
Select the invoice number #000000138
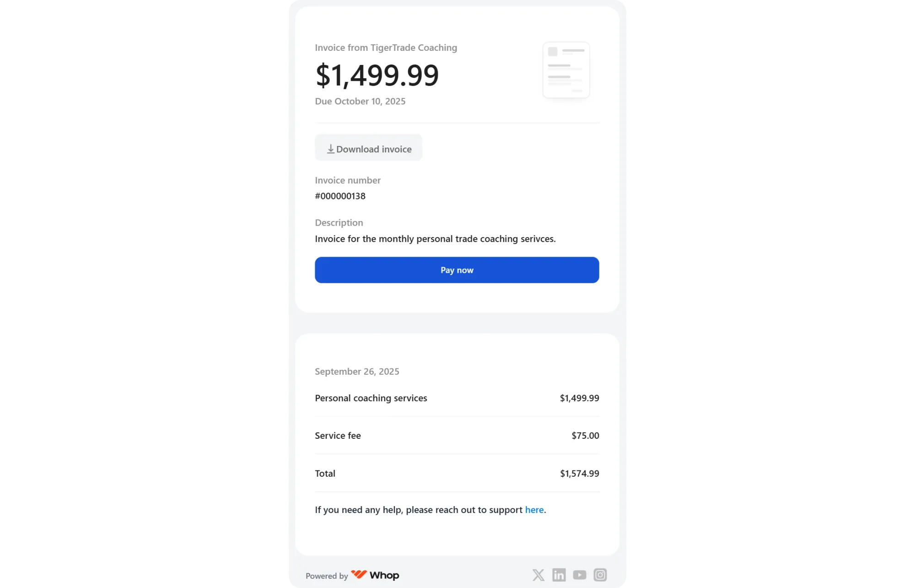click(x=340, y=196)
